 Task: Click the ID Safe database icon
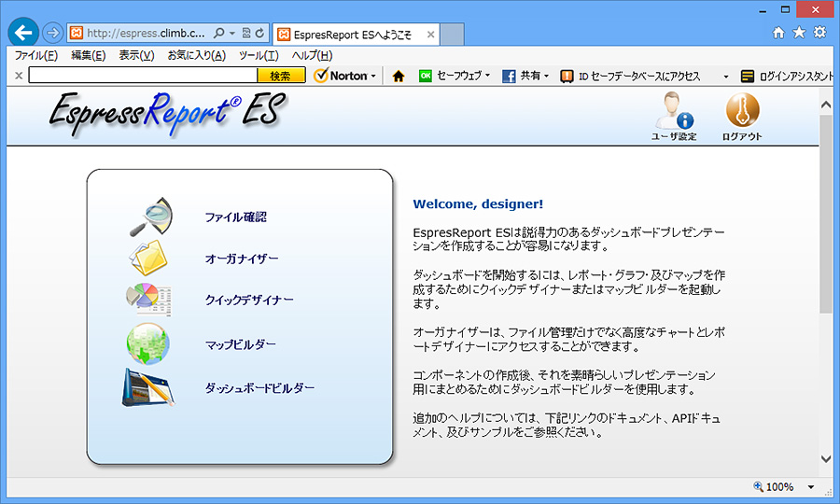pos(567,76)
